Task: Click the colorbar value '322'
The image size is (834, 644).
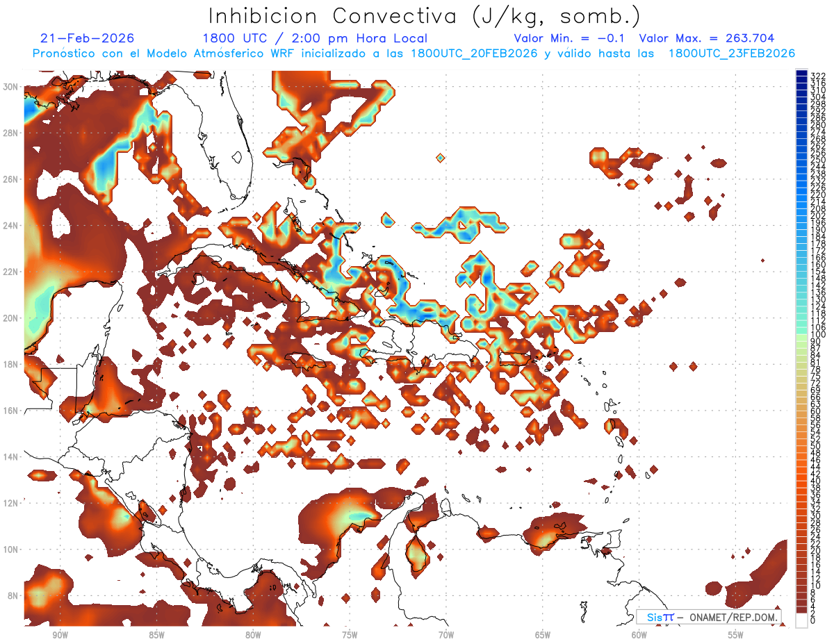Action: point(818,75)
